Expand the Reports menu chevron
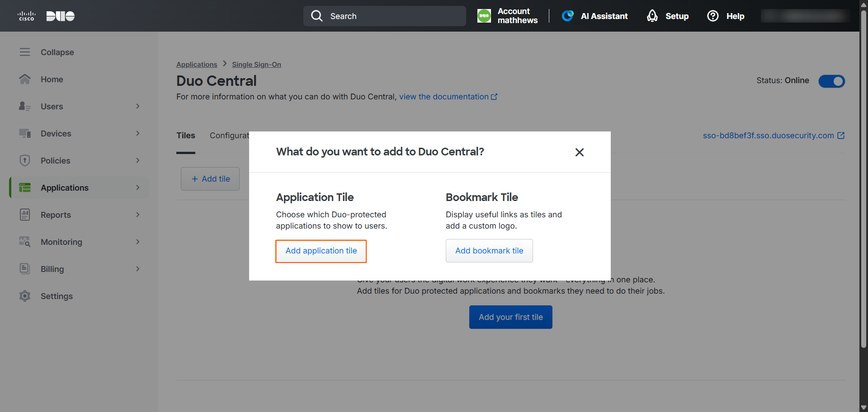Screen dimensions: 868x412 [138, 215]
